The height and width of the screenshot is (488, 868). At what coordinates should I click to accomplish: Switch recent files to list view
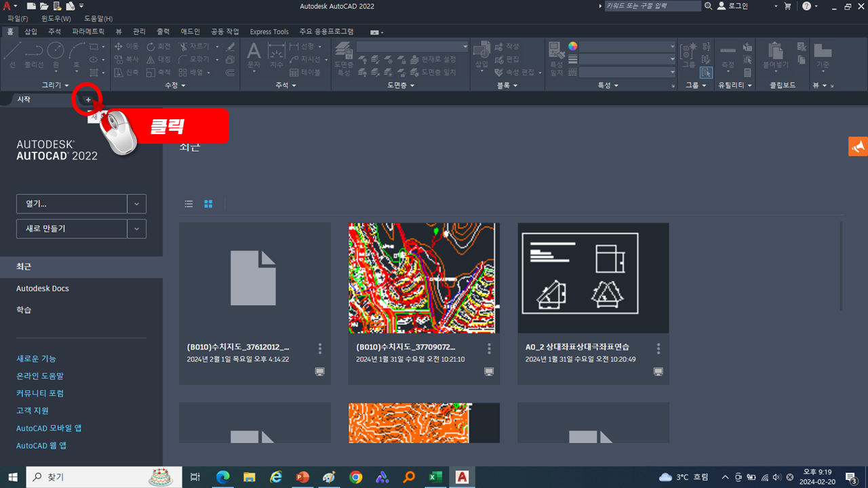coord(189,204)
